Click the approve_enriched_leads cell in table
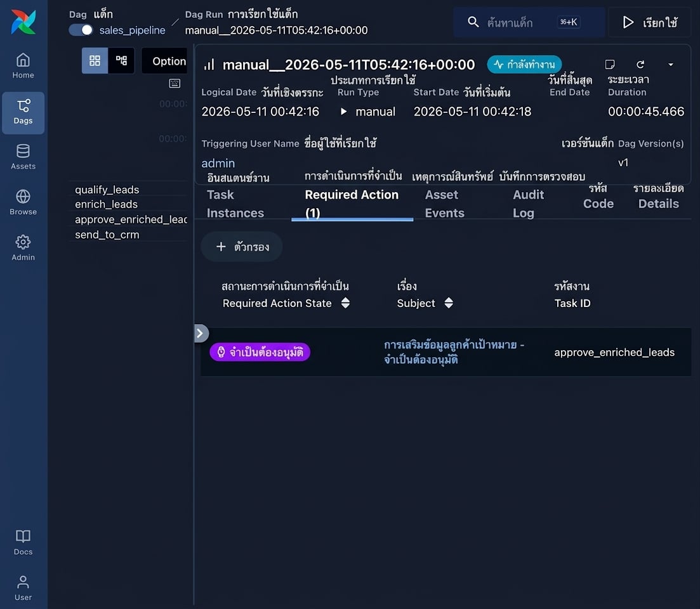Screen dimensions: 700x609 coord(614,352)
